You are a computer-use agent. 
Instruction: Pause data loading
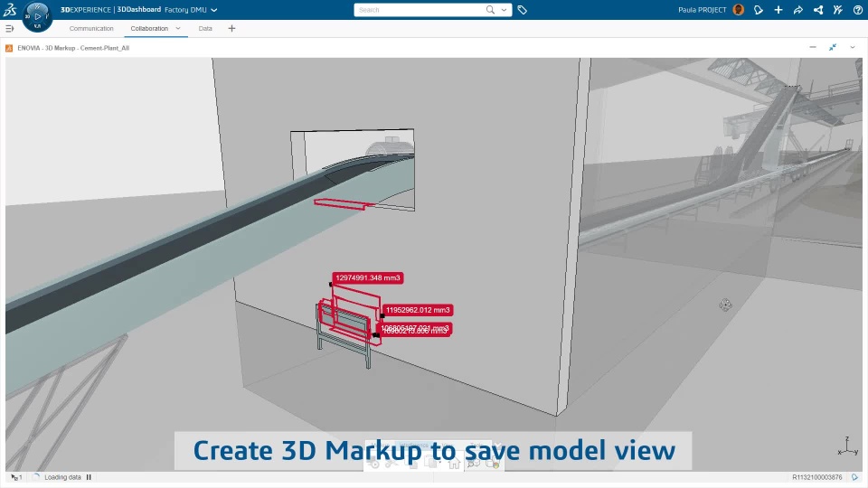coord(89,477)
